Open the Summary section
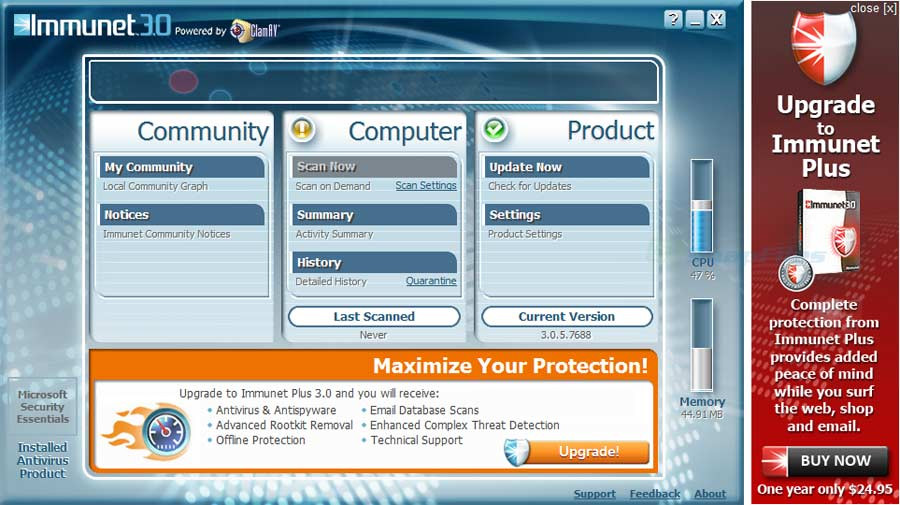 click(375, 215)
